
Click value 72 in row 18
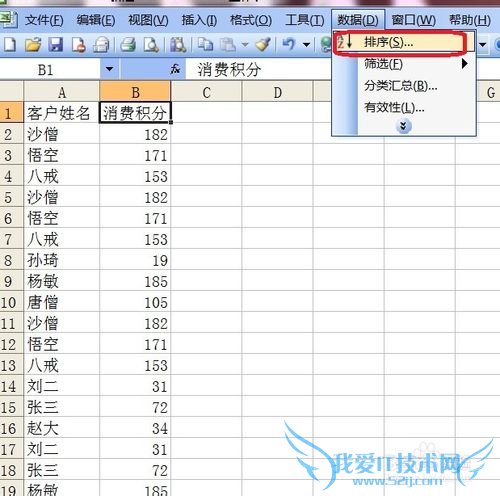(x=135, y=470)
